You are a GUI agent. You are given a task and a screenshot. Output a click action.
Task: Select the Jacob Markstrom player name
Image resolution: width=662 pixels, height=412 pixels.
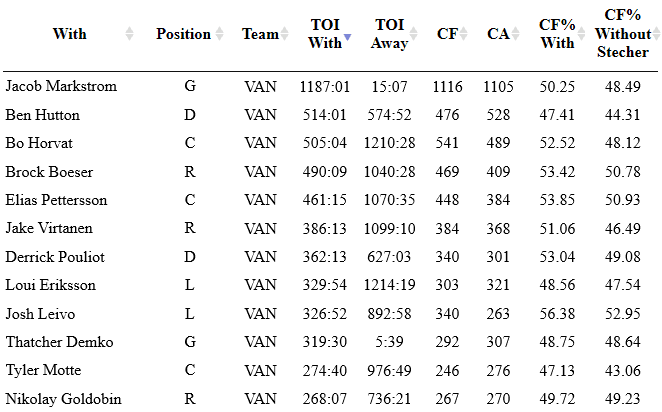click(61, 86)
